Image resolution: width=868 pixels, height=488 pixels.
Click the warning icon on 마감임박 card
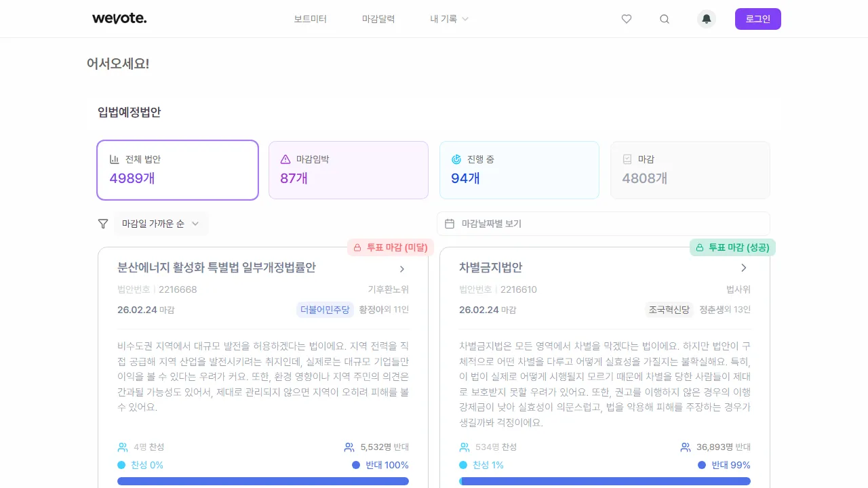[285, 159]
